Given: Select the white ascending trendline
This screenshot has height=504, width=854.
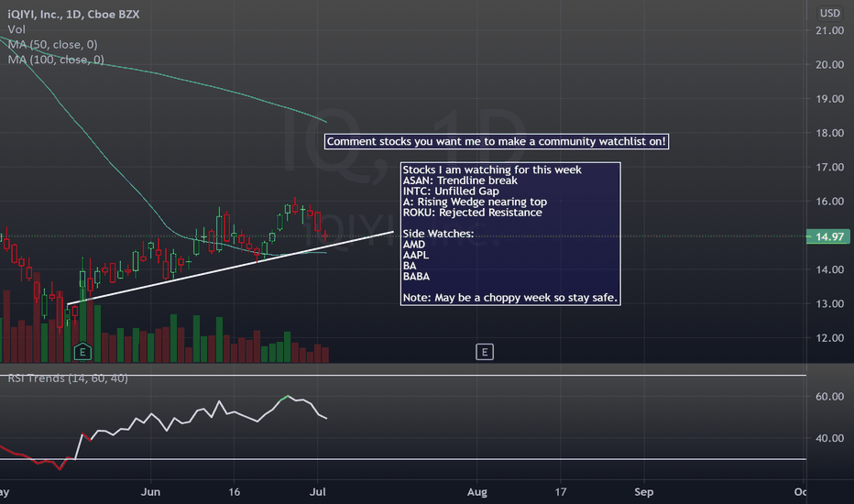Looking at the screenshot, I should 230,268.
